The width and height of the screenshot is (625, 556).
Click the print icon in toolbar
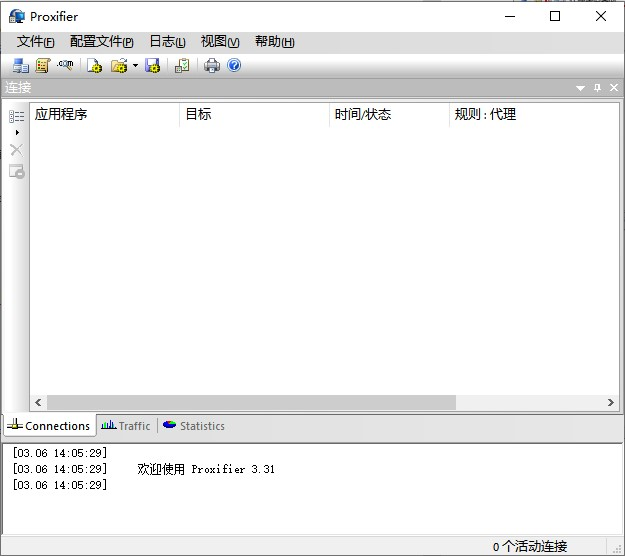[x=212, y=66]
